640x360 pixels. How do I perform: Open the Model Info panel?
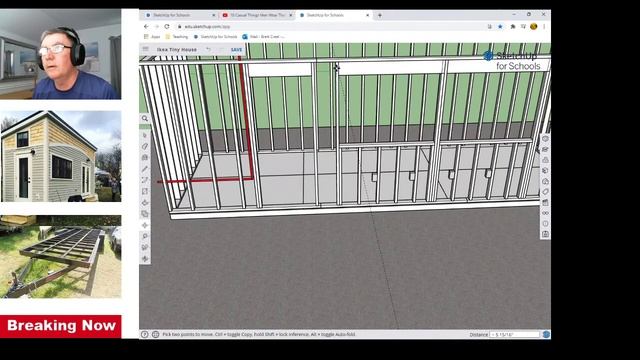click(545, 224)
